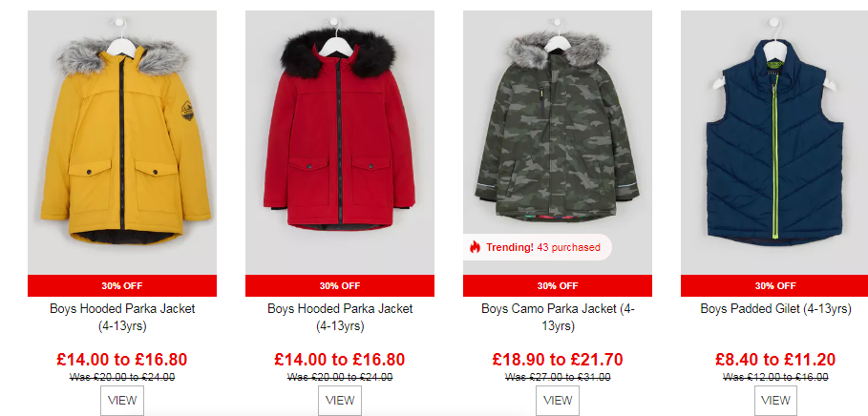The image size is (868, 416).
Task: Select the Boys Camo Parka Jacket title link
Action: tap(558, 318)
